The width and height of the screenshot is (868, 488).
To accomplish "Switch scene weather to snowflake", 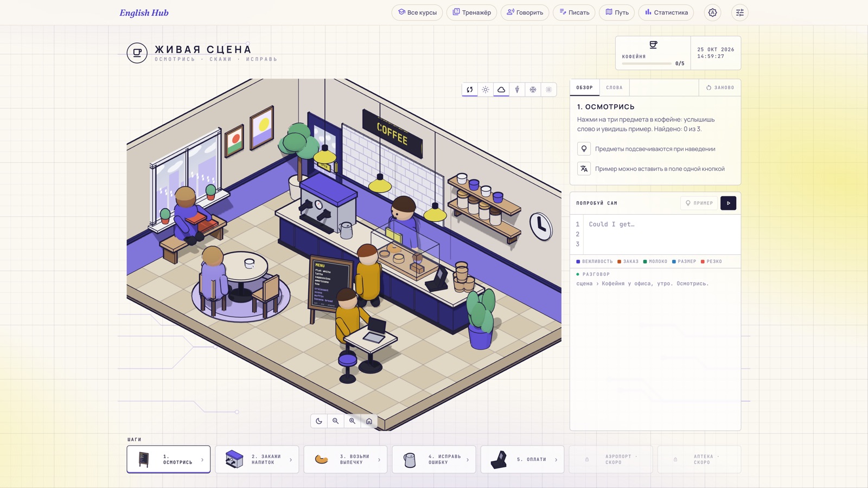I will point(533,89).
